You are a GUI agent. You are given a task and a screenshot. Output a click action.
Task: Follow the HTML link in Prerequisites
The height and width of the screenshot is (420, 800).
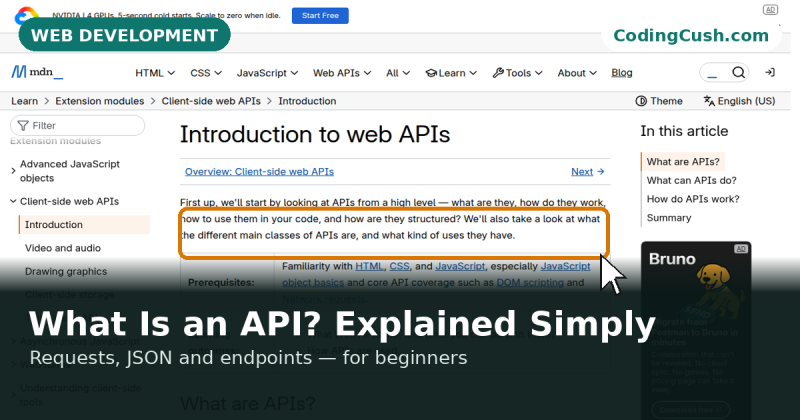(369, 266)
